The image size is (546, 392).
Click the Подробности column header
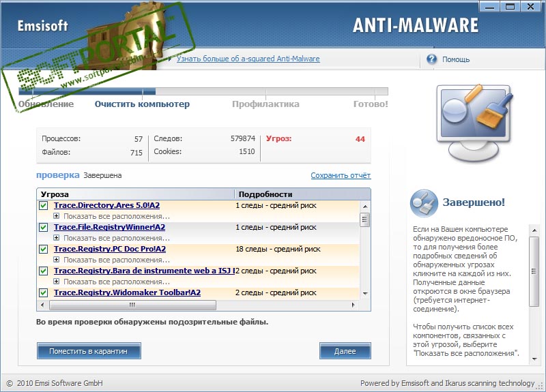tap(302, 194)
